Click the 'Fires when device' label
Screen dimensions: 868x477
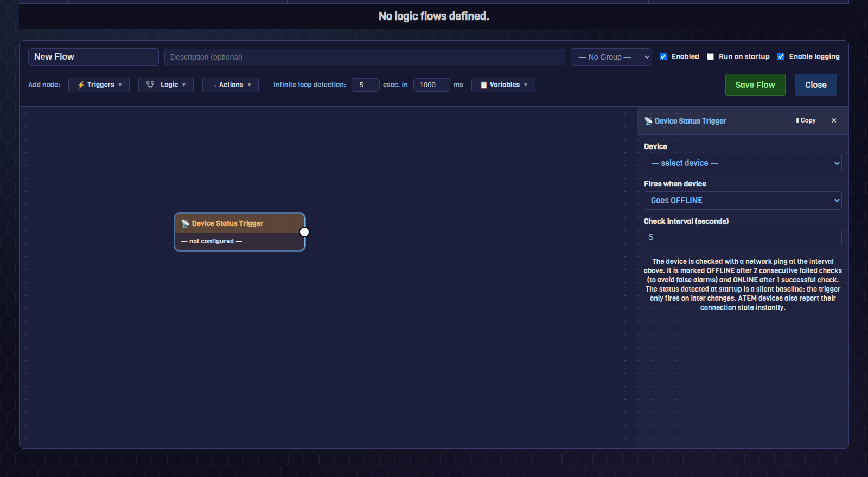(x=675, y=184)
